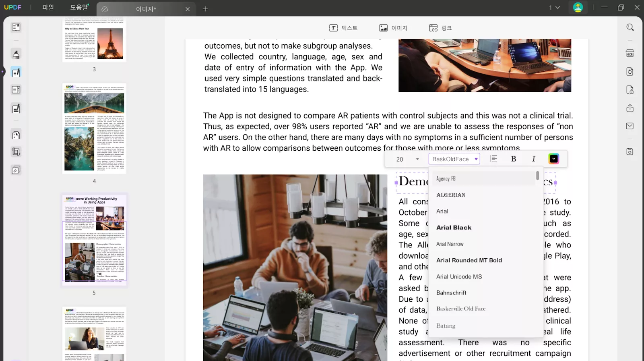Select the conference room laptops image

(x=485, y=65)
